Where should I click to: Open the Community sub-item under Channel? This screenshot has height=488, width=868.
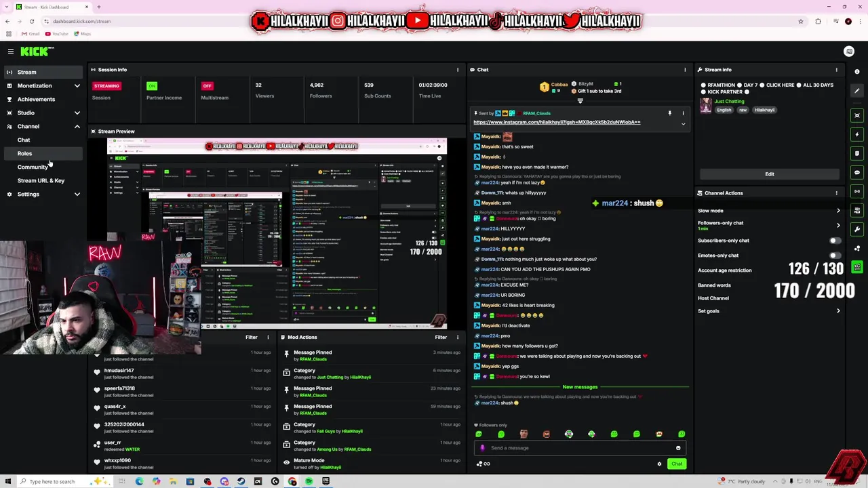pyautogui.click(x=33, y=167)
